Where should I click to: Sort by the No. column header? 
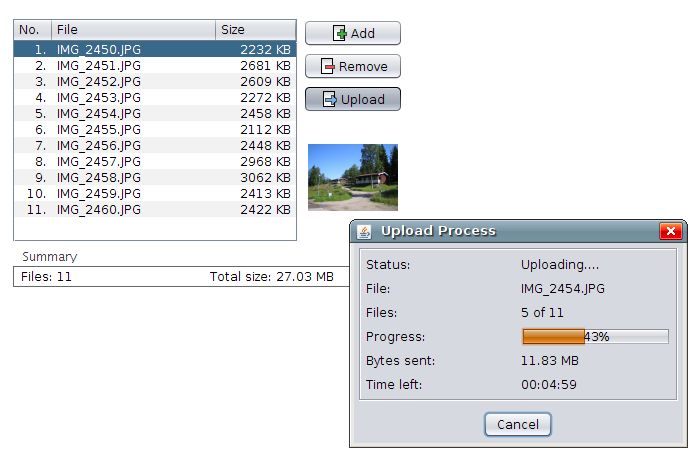click(x=32, y=30)
